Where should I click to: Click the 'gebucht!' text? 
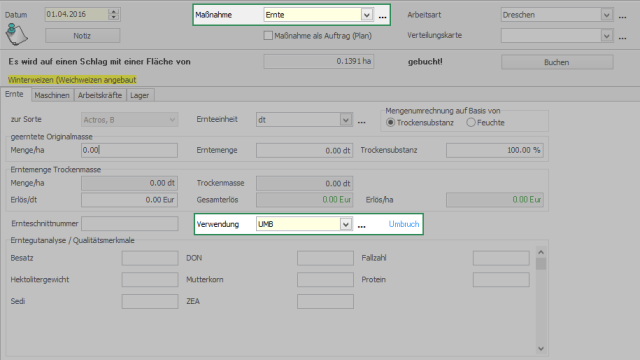click(x=425, y=62)
